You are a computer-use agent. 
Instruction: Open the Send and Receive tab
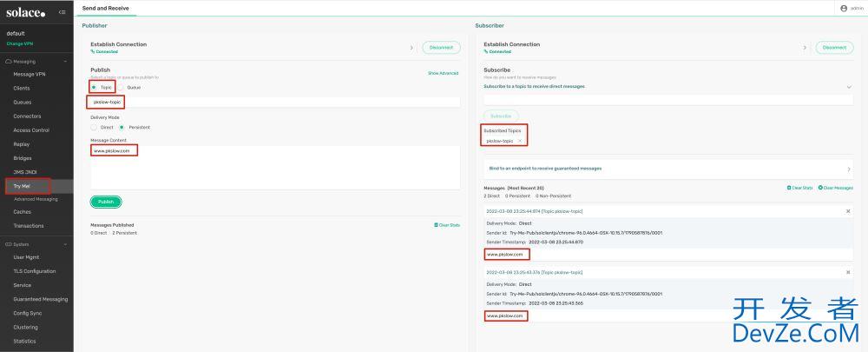coord(106,9)
